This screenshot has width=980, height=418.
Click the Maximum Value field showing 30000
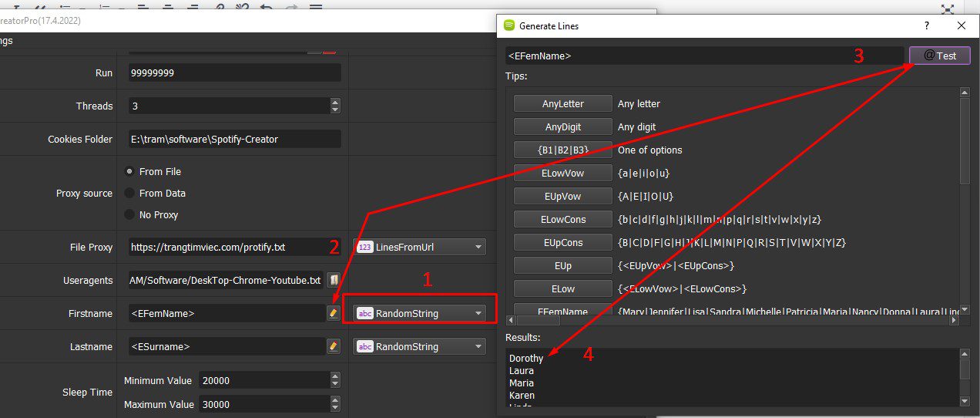coord(263,404)
